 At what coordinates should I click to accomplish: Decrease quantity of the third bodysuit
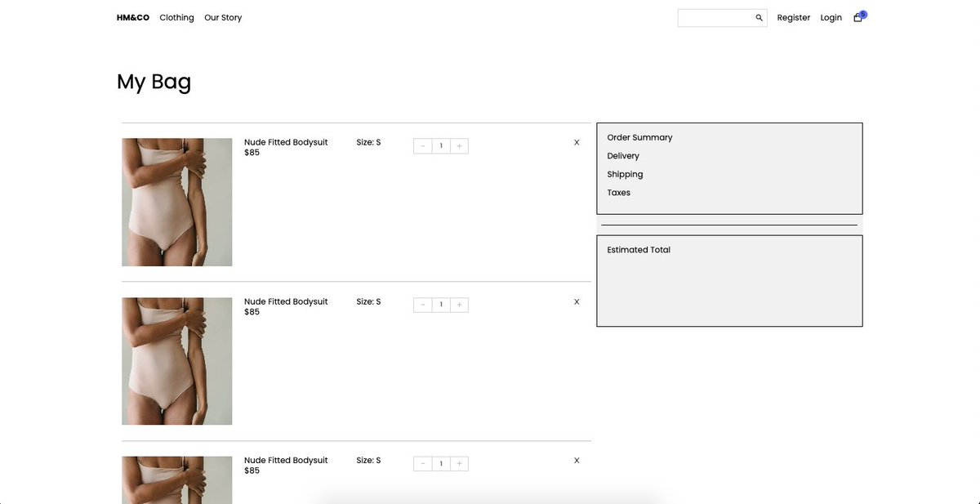point(423,464)
